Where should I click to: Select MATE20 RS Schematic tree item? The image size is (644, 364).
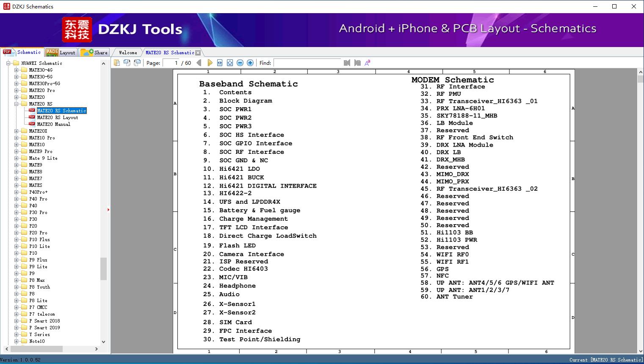[x=61, y=111]
